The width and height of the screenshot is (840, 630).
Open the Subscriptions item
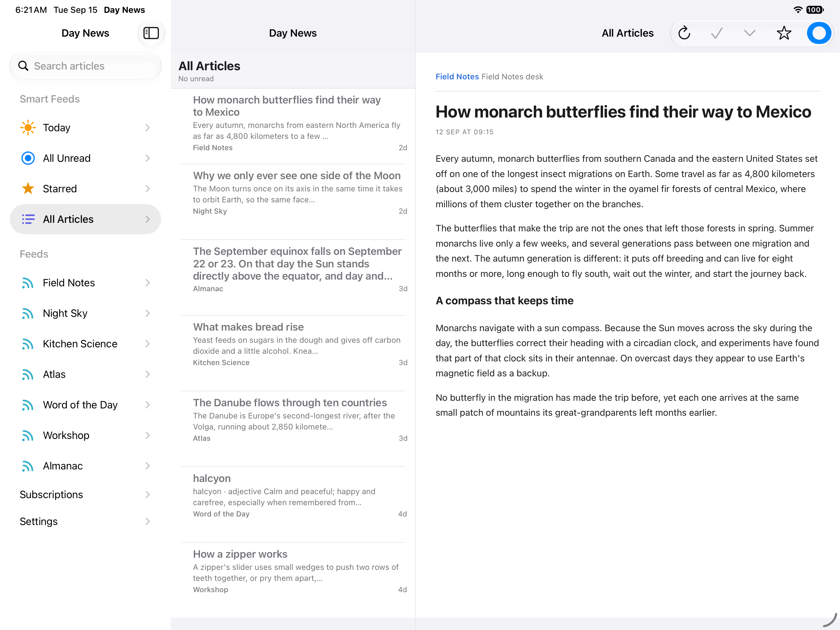coord(85,494)
